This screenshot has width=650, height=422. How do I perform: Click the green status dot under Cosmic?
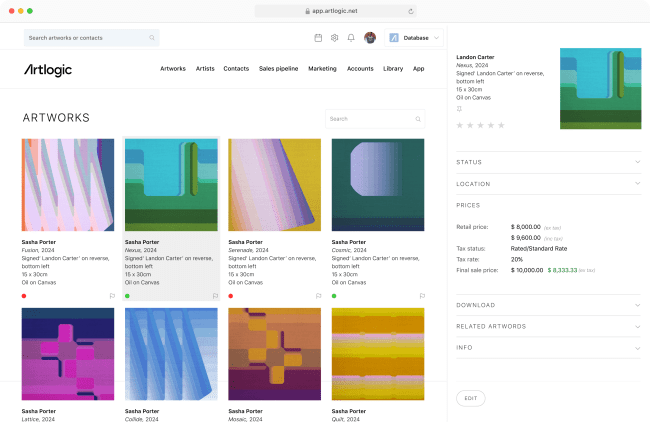pos(334,296)
